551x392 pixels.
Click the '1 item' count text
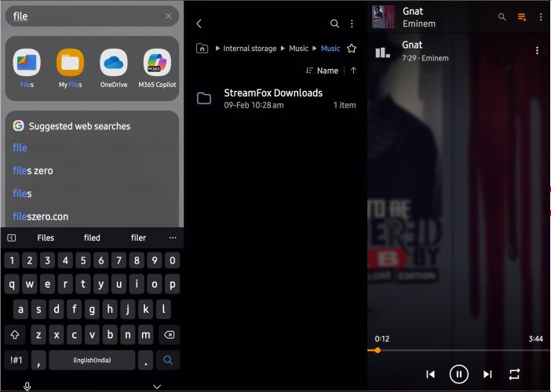click(x=345, y=105)
